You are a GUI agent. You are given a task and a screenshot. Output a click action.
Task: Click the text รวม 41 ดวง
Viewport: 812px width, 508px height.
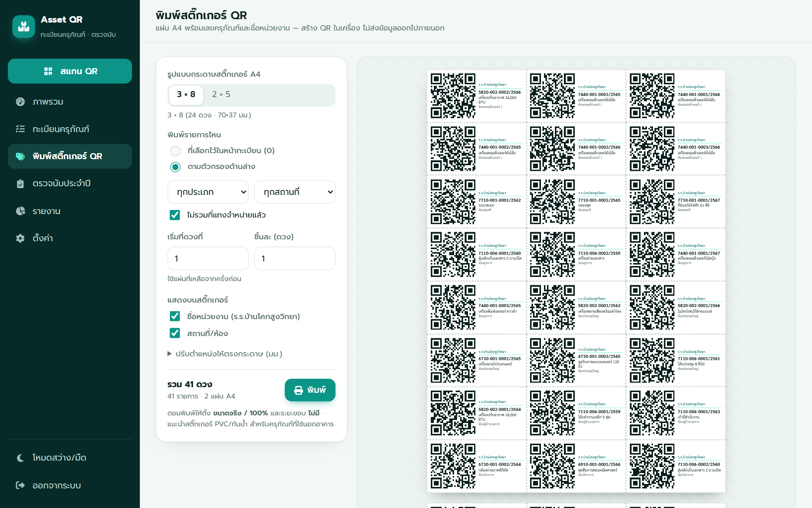pyautogui.click(x=190, y=384)
